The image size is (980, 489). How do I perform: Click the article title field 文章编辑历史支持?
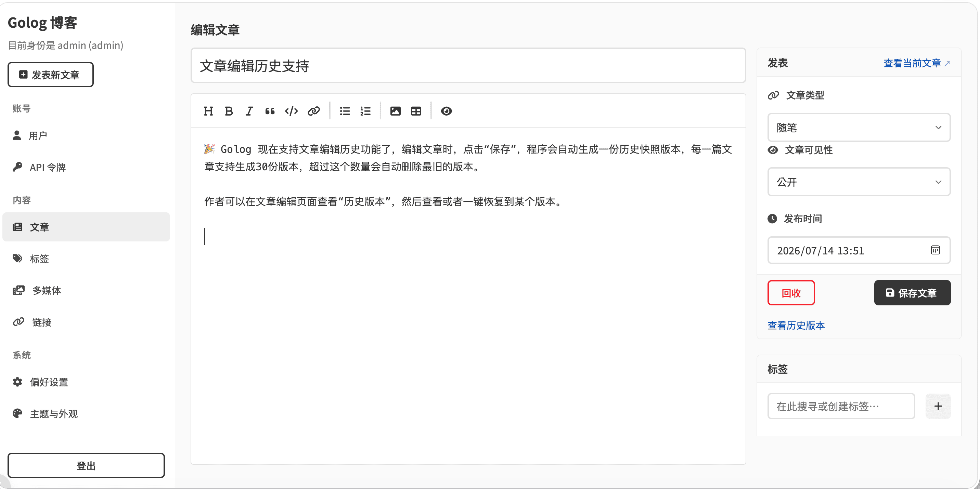click(468, 65)
